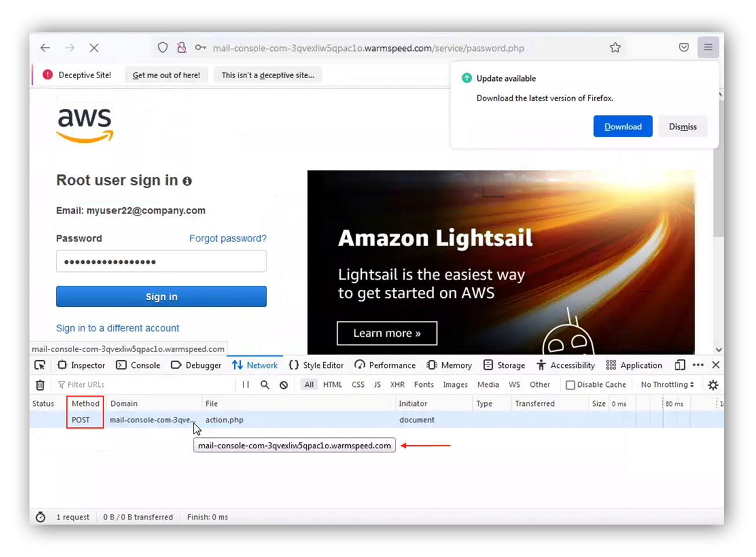The width and height of the screenshot is (756, 557).
Task: Focus the Password input field
Action: coord(161,261)
